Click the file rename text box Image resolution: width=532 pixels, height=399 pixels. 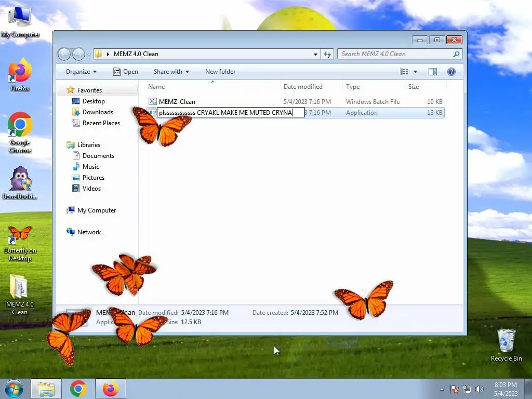coord(231,113)
